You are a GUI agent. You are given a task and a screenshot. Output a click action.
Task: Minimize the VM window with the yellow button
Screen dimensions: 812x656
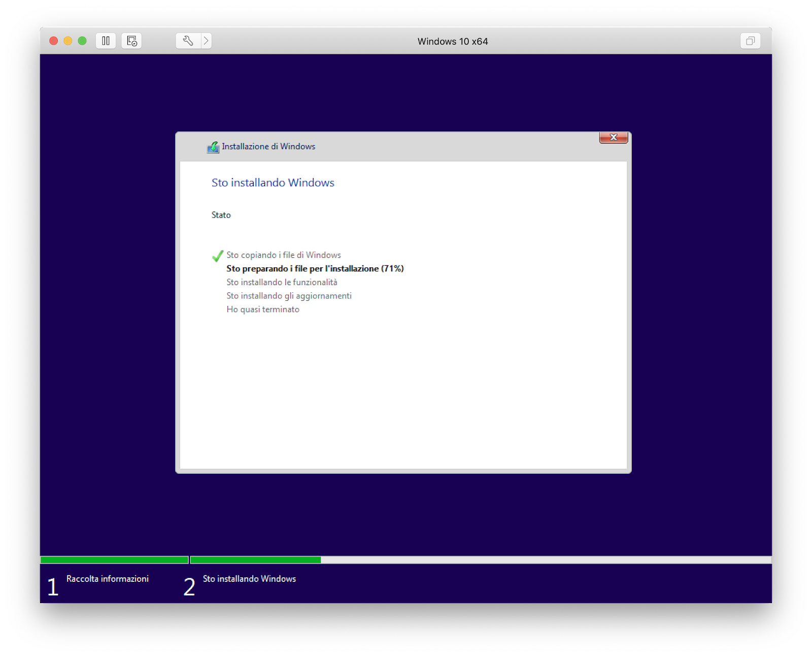[x=68, y=41]
